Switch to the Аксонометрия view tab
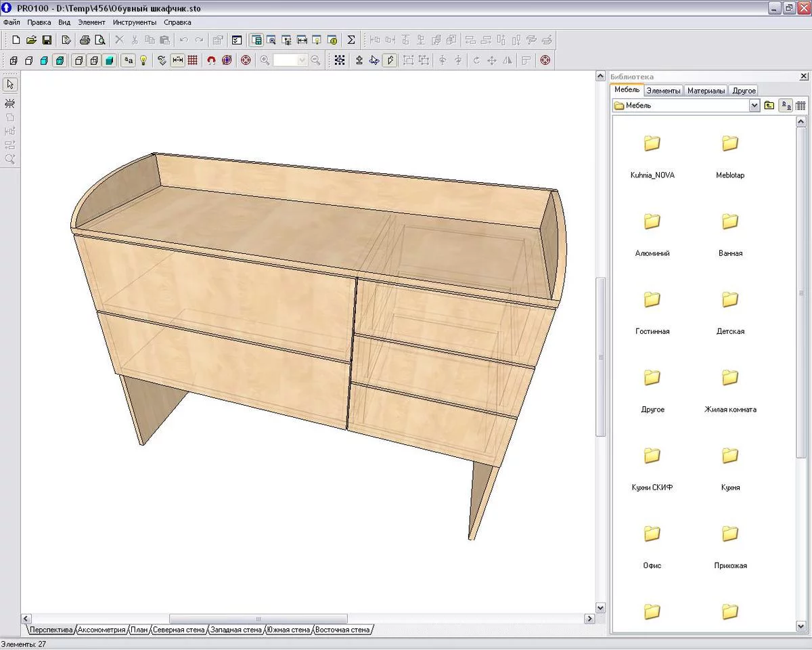The image size is (812, 650). (x=101, y=630)
